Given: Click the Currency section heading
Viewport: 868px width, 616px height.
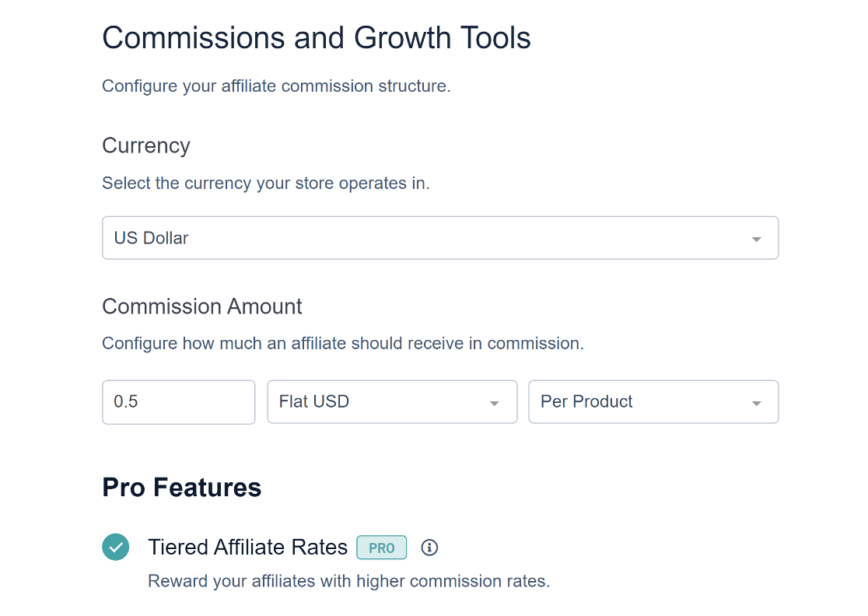Looking at the screenshot, I should coord(146,145).
